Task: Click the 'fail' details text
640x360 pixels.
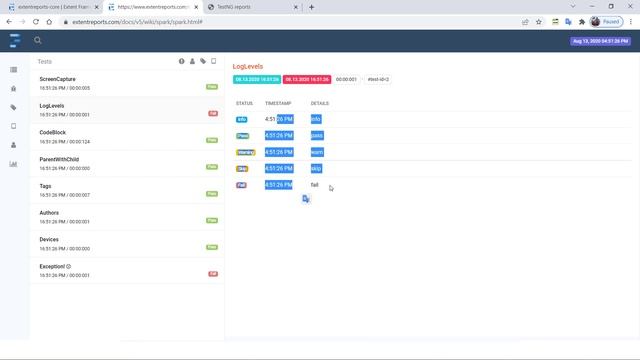Action: click(x=314, y=185)
